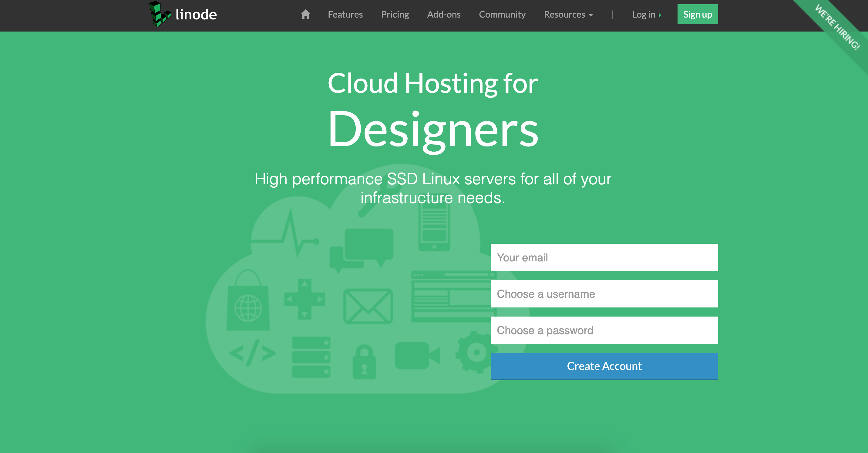Click the gamepad d-pad icon

point(304,299)
